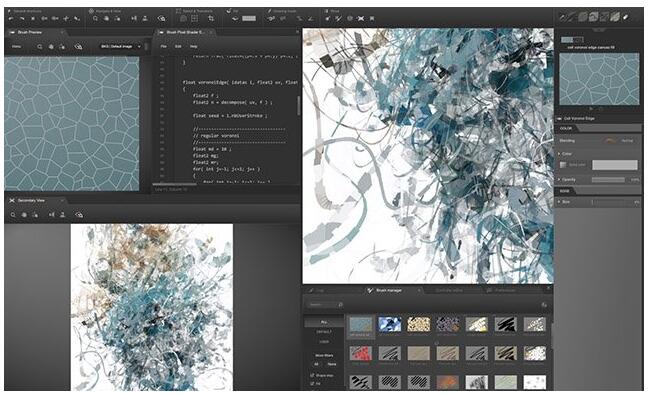The image size is (654, 394).
Task: Click the eraser icon at top right toolbar
Action: pyautogui.click(x=625, y=17)
